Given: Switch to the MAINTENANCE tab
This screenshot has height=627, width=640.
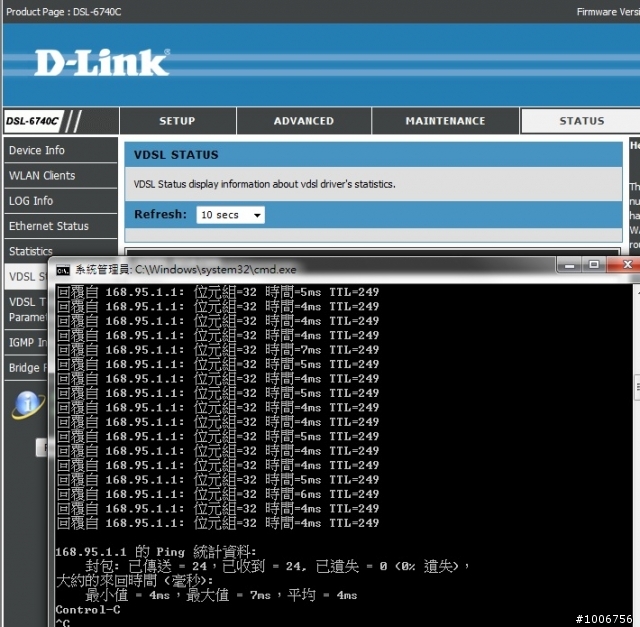Looking at the screenshot, I should tap(445, 121).
